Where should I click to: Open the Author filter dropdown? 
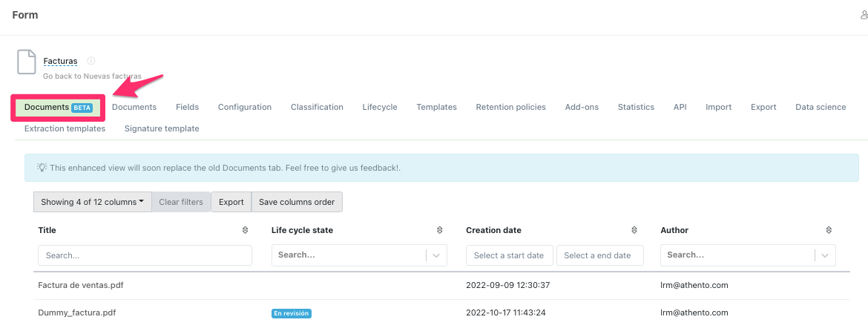[x=825, y=255]
